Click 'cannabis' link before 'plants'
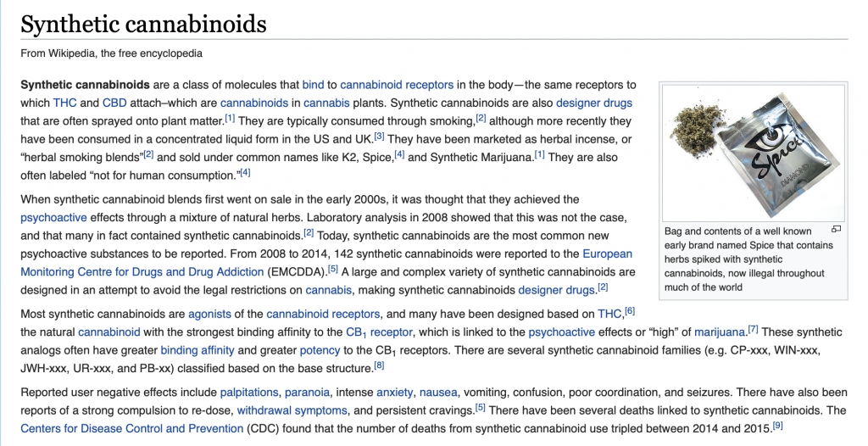 point(326,103)
